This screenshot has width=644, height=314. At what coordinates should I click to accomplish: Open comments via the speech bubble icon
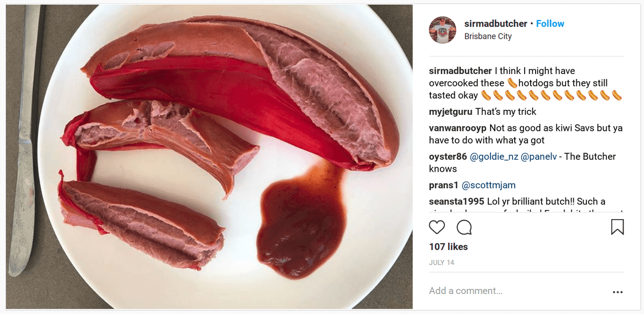[x=464, y=228]
